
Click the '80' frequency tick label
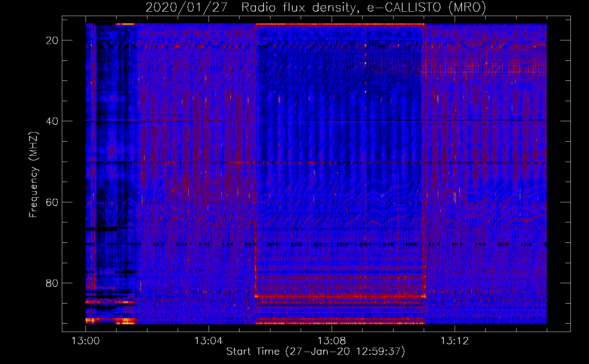click(52, 283)
